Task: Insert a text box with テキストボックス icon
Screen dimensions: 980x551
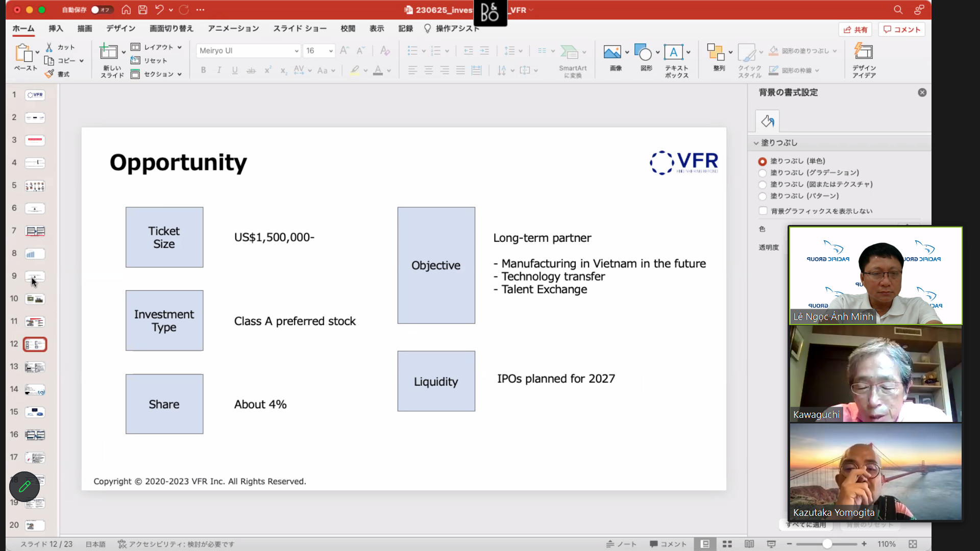Action: pyautogui.click(x=674, y=53)
